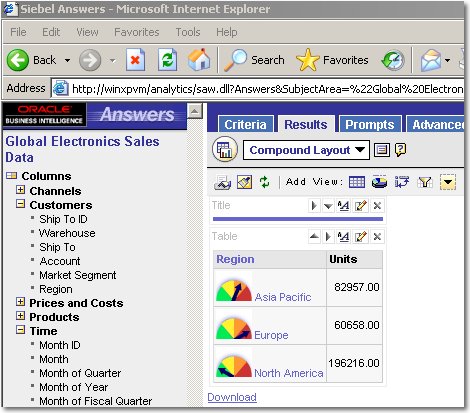The image size is (470, 413).
Task: Open the more views yellow dropdown arrow
Action: coord(448,182)
